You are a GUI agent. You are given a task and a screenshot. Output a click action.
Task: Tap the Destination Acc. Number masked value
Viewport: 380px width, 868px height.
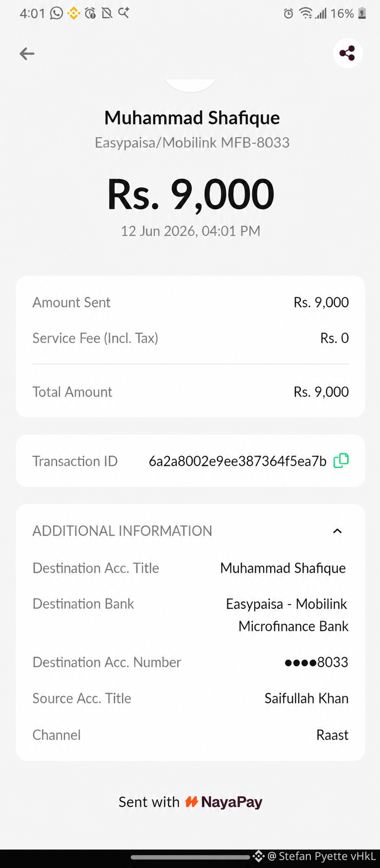(316, 662)
